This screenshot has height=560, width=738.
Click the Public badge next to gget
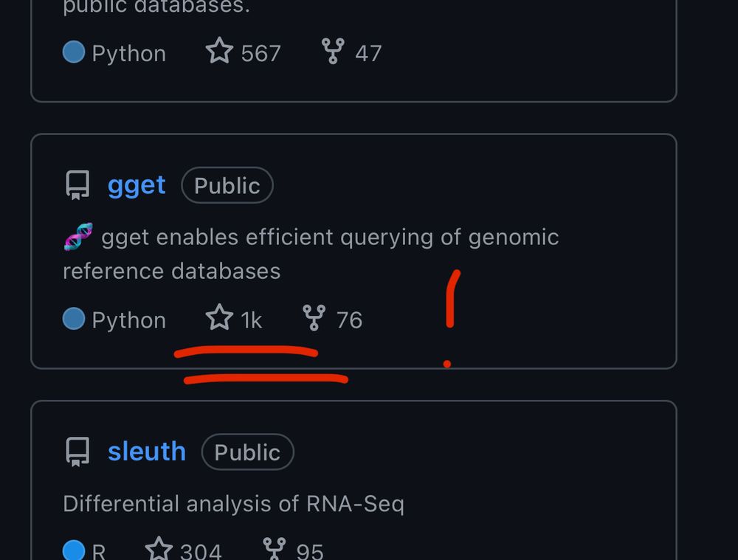227,185
